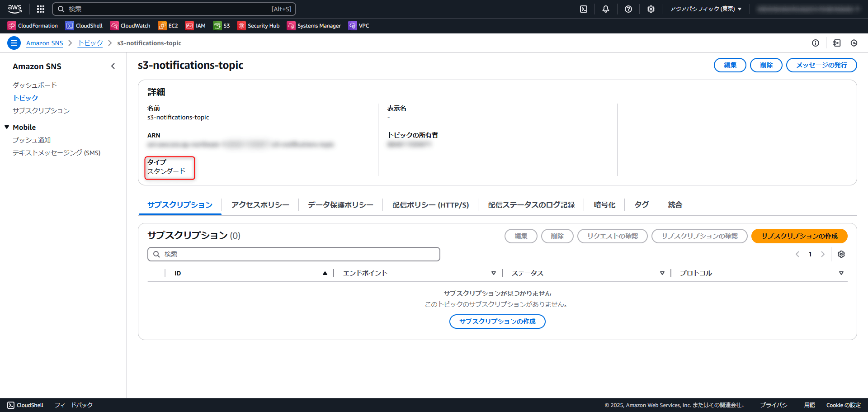
Task: Launch CloudShell from top bar icon
Action: pyautogui.click(x=584, y=9)
